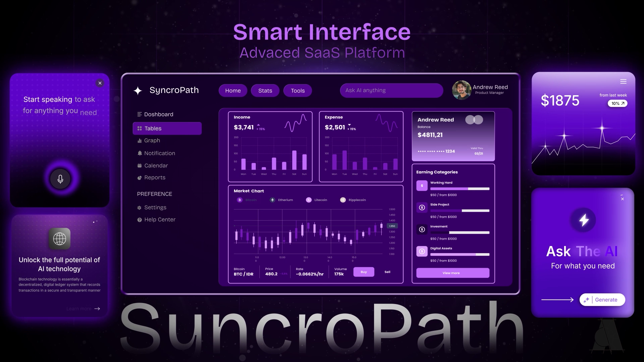644x362 pixels.
Task: Click the microphone button to speak
Action: (x=60, y=179)
